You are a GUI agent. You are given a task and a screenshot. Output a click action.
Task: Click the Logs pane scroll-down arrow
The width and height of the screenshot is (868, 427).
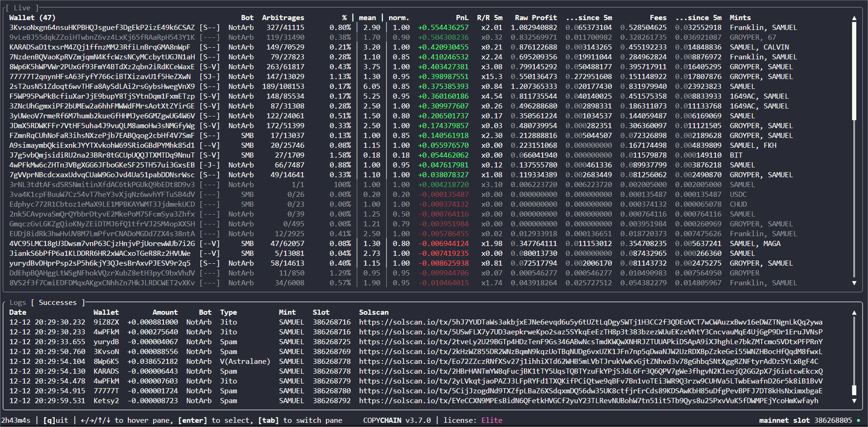(854, 401)
